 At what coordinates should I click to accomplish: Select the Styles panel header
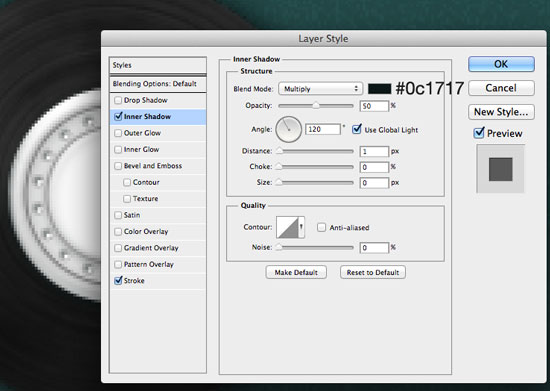click(157, 65)
